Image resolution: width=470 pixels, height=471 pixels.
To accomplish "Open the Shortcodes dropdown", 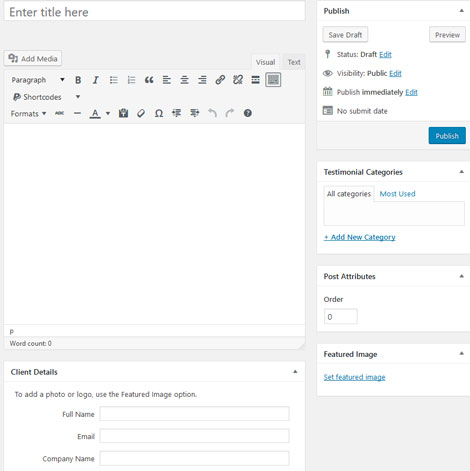I will tap(46, 97).
